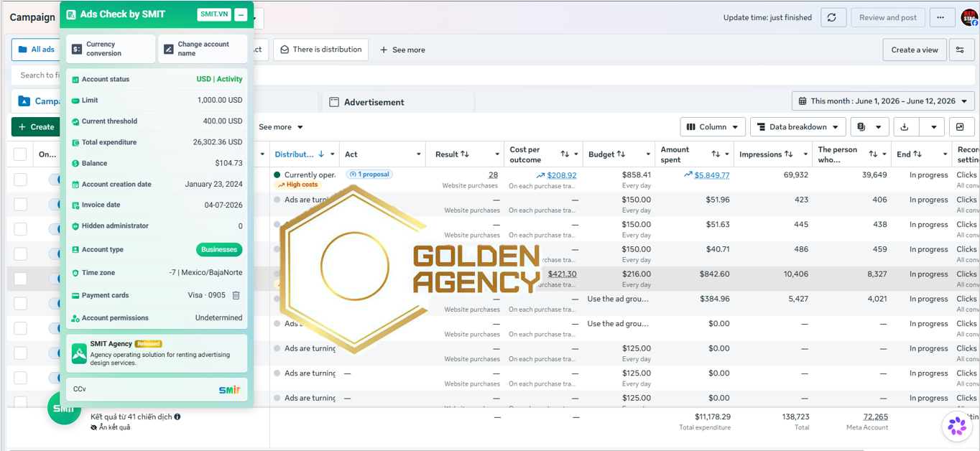Click the SMIT Agency logo icon
The image size is (980, 451).
[79, 353]
